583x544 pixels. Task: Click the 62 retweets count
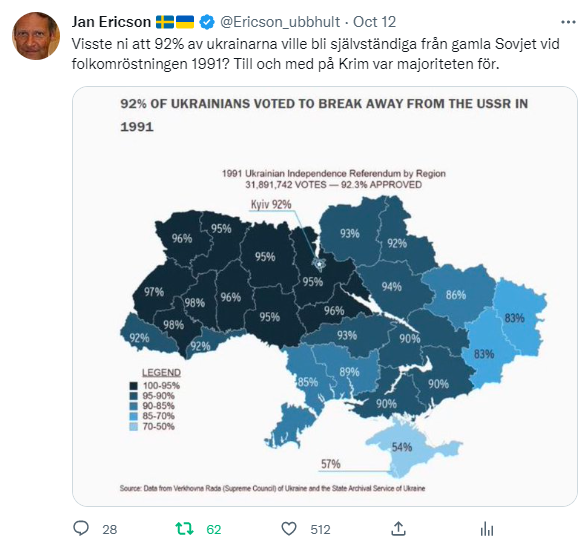coord(214,529)
